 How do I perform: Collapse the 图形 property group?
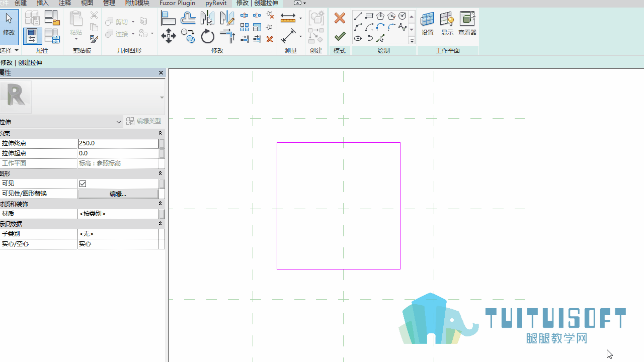160,173
